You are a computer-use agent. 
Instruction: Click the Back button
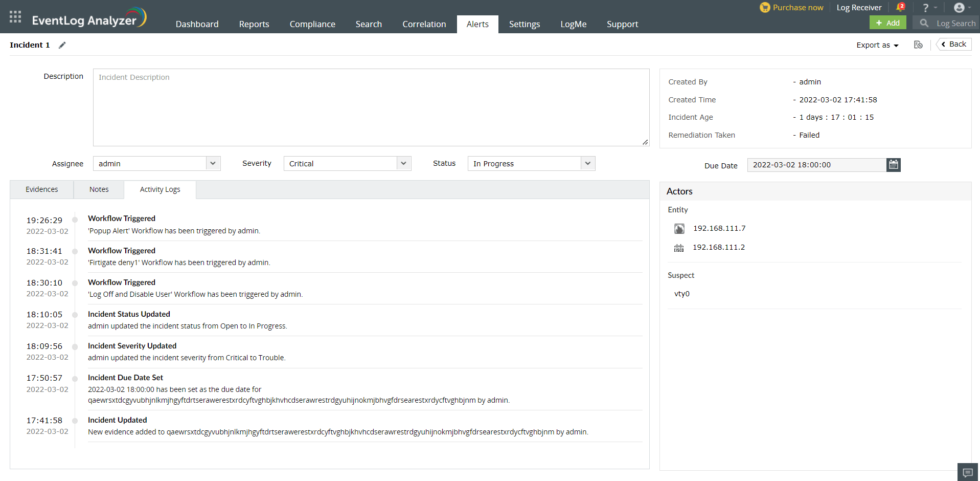tap(953, 44)
